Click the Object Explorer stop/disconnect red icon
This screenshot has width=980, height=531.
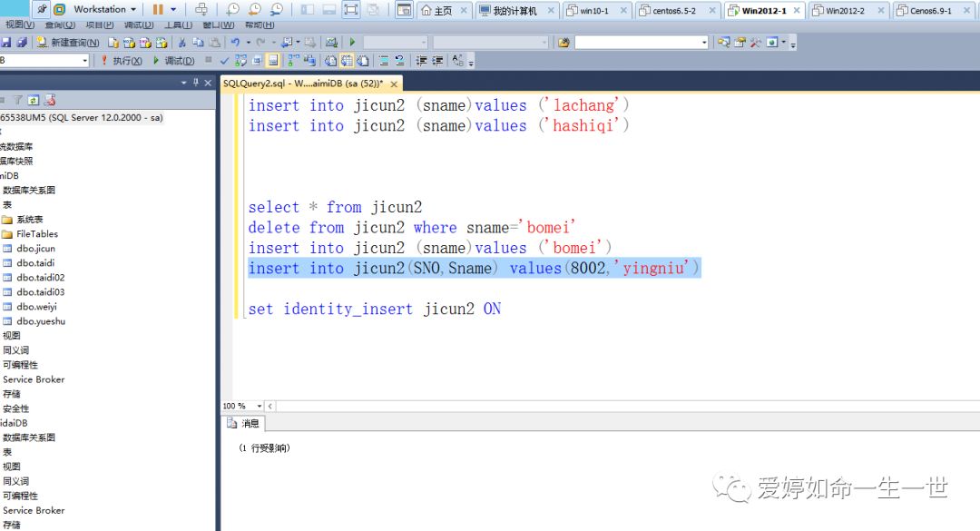pos(49,100)
